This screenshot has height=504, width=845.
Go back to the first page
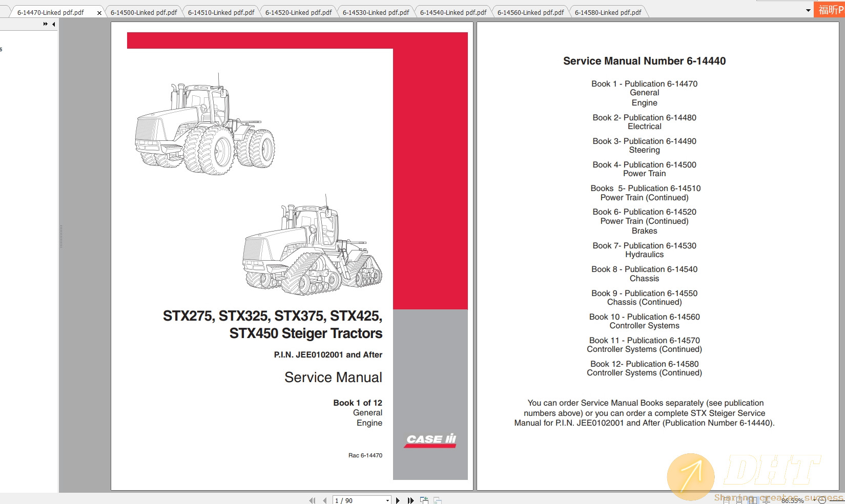click(312, 500)
